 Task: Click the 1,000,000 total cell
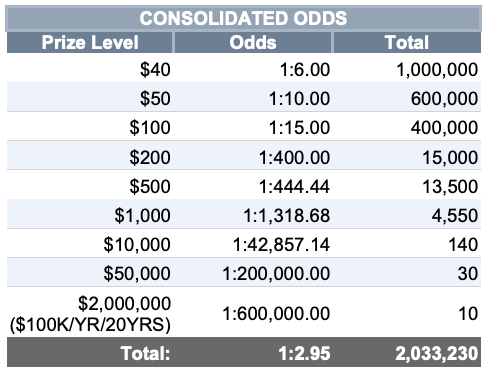407,69
